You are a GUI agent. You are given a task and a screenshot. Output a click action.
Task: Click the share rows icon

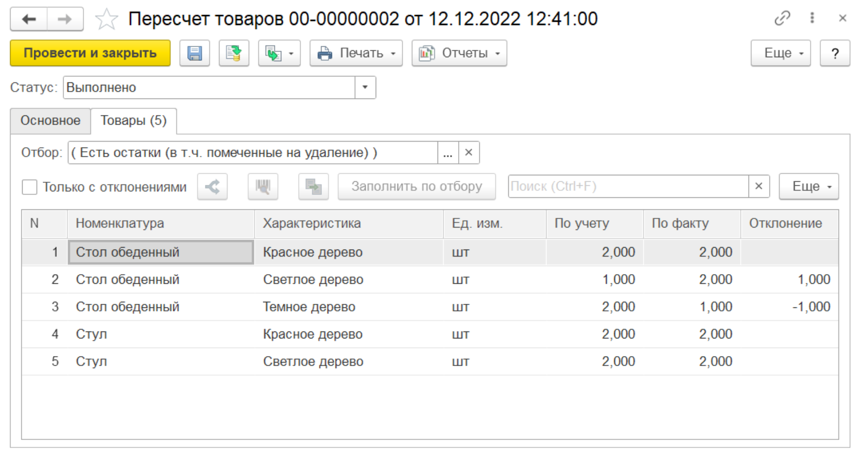pos(212,187)
